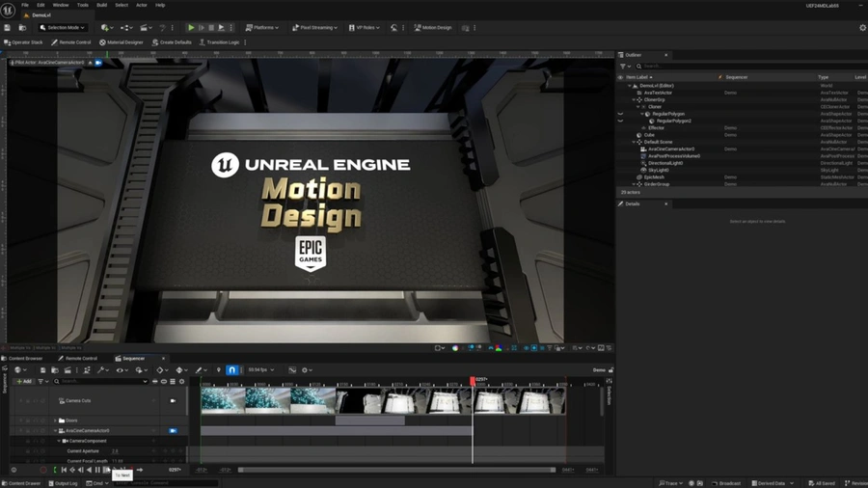
Task: Collapse ClonerGrp in Outliner
Action: (x=634, y=99)
